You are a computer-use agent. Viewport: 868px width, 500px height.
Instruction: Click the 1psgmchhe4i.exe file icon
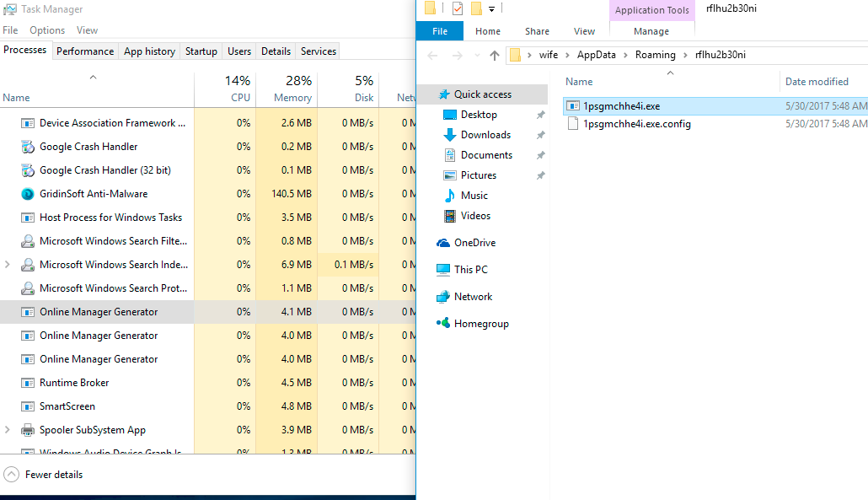point(573,106)
